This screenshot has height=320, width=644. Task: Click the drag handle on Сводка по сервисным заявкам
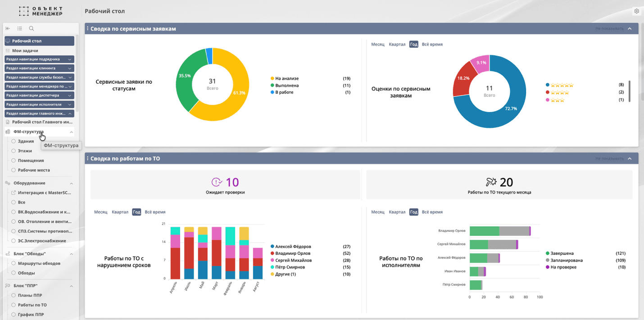coord(87,28)
